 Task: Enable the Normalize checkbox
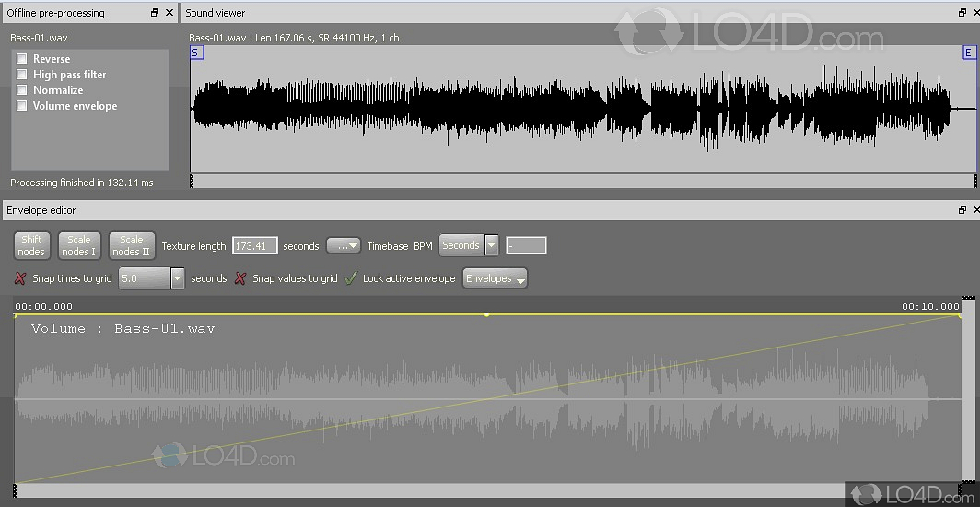click(21, 90)
